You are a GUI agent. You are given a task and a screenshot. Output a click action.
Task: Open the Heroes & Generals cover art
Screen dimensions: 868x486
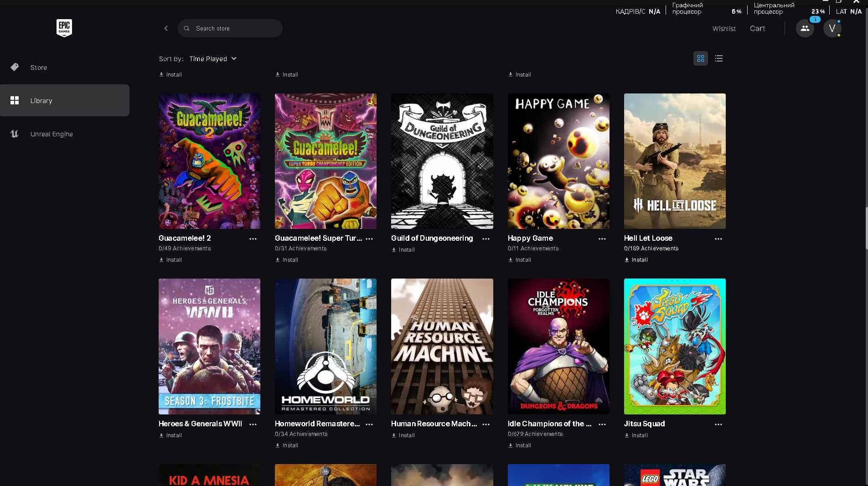pos(209,346)
